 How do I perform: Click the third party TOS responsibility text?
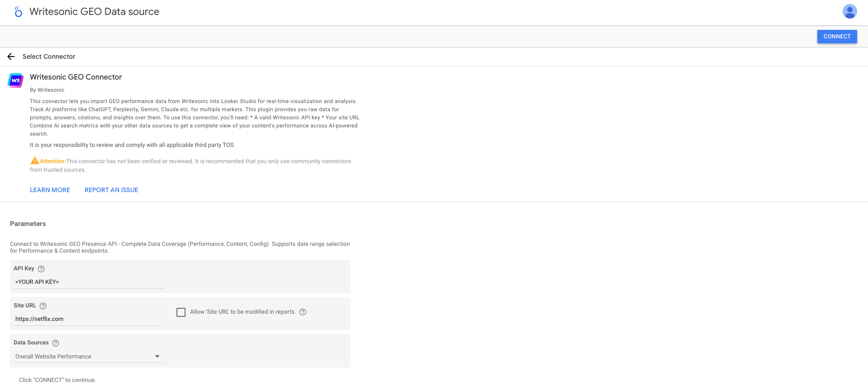pos(133,145)
